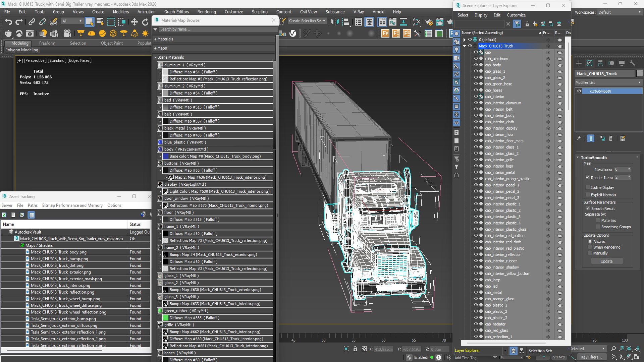Open Paths menu in Asset Tracking
This screenshot has width=644, height=362.
(33, 205)
